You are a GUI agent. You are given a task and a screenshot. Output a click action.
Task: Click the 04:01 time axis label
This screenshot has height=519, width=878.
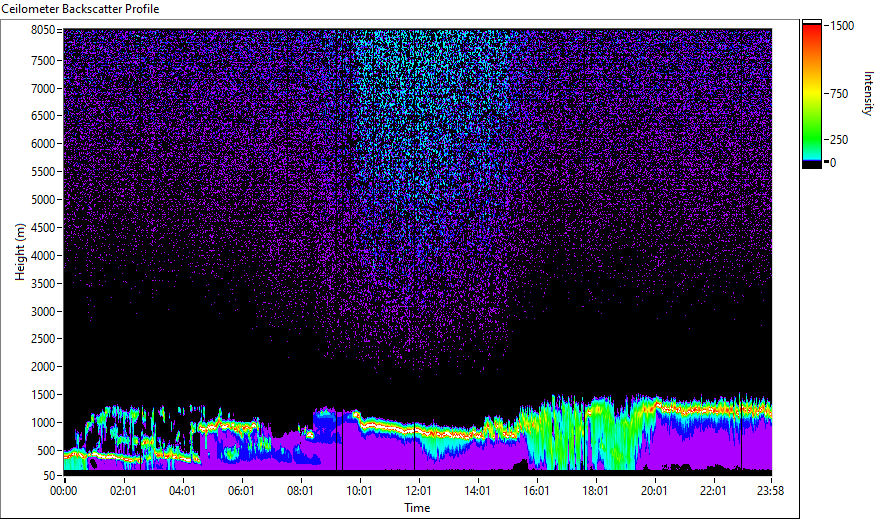click(182, 491)
